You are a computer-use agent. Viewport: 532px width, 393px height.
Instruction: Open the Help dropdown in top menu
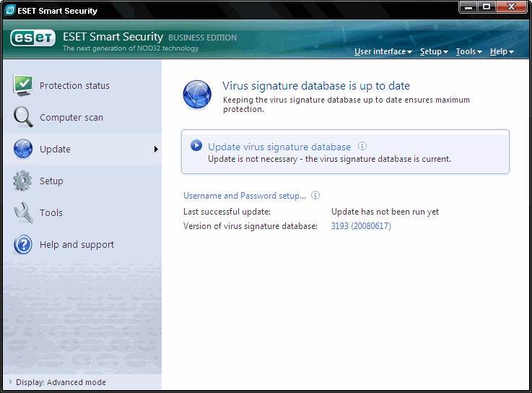502,51
